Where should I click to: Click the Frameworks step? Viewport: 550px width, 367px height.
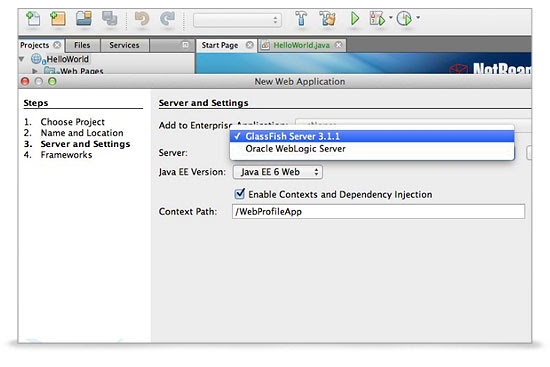point(66,155)
